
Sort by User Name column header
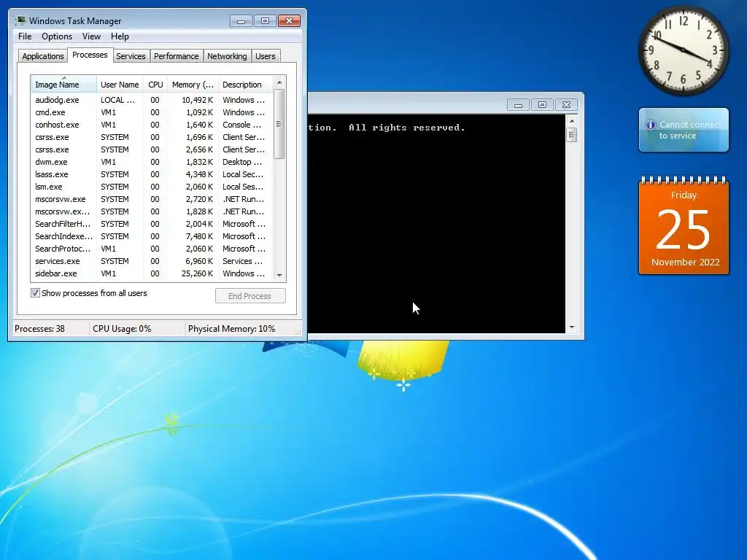tap(120, 85)
